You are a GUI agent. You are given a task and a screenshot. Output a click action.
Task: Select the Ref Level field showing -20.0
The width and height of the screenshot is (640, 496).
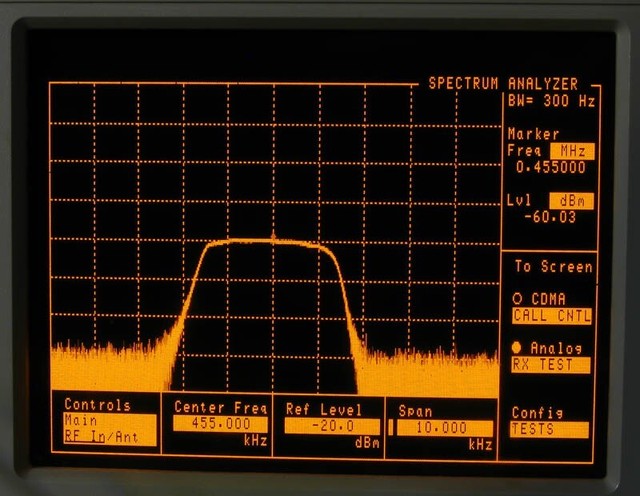(332, 426)
